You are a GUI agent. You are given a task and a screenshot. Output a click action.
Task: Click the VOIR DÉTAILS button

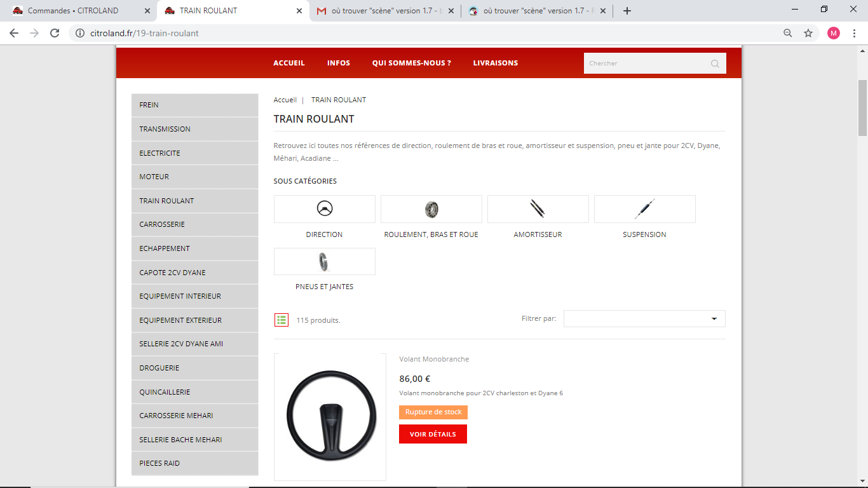[433, 434]
